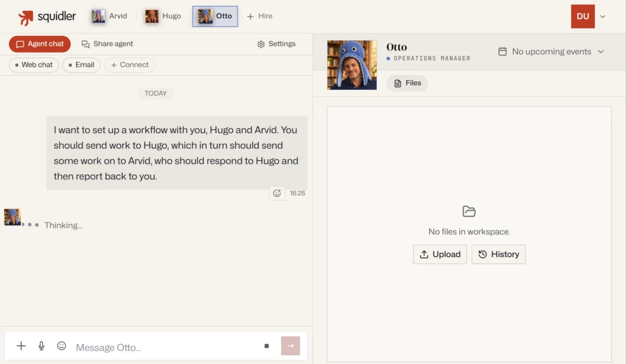Start voice input with the microphone
Image resolution: width=627 pixels, height=364 pixels.
click(x=41, y=346)
